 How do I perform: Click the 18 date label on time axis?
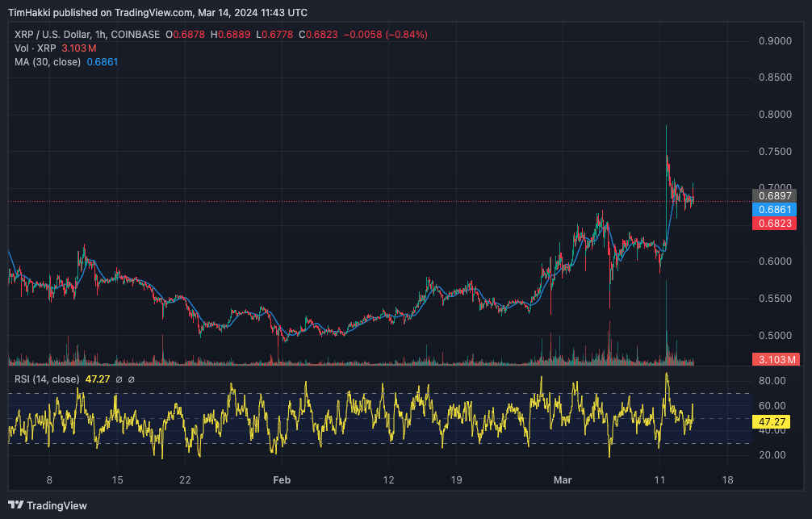pyautogui.click(x=727, y=480)
